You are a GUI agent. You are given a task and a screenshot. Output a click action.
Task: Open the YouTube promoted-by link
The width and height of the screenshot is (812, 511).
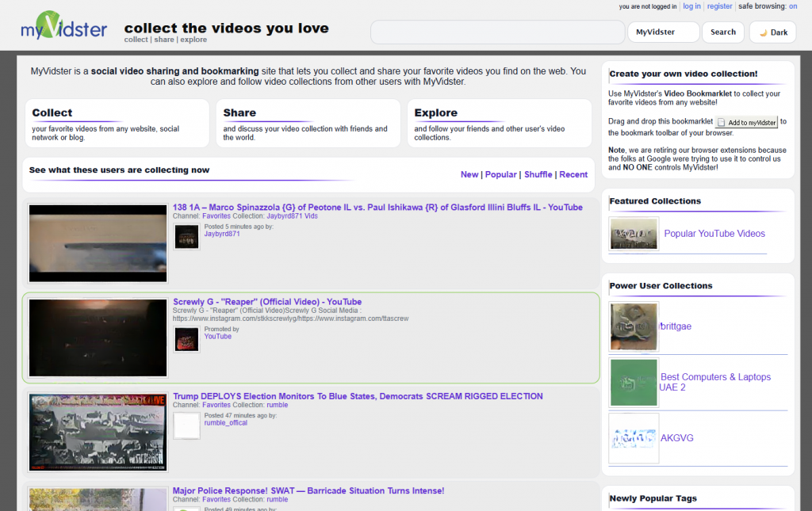pos(217,336)
